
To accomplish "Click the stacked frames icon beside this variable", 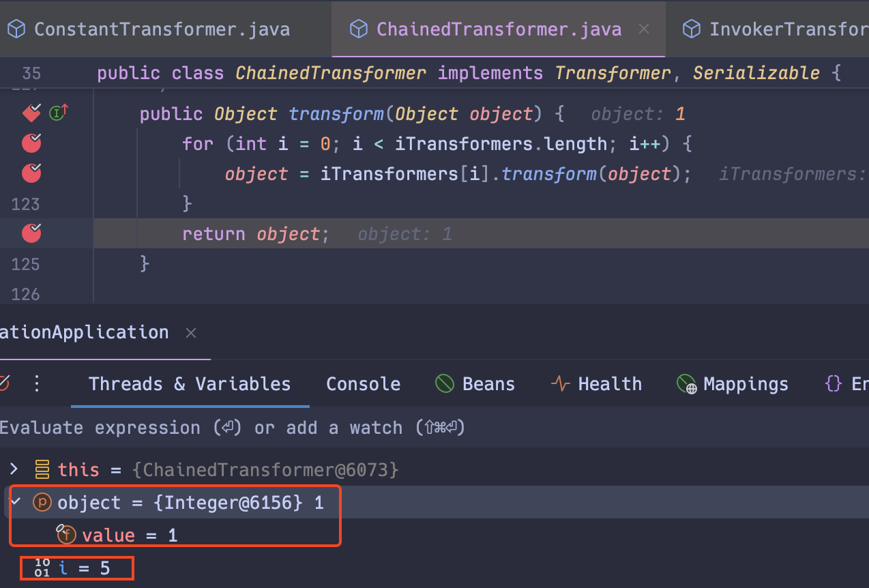I will [40, 469].
